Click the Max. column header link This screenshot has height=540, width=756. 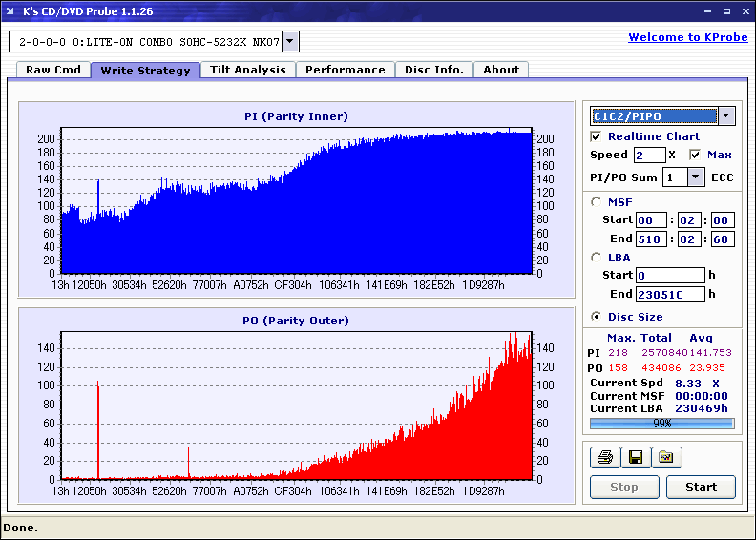point(621,338)
